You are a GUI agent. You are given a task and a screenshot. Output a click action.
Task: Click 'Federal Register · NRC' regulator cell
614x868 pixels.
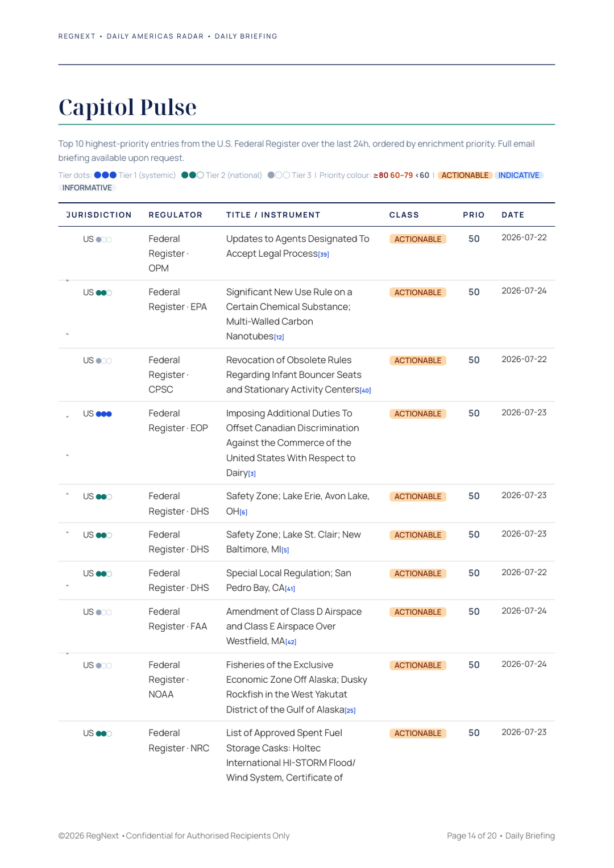[x=179, y=740]
